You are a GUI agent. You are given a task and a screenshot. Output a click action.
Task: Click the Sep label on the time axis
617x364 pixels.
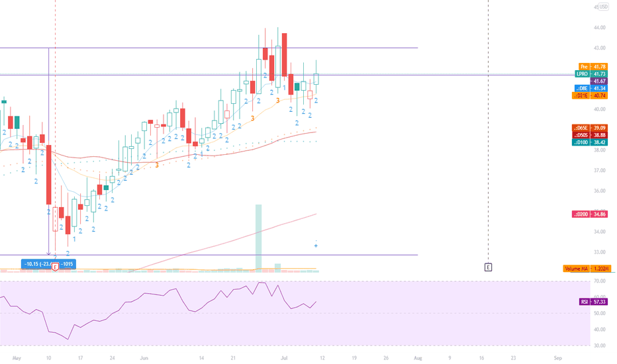pos(557,358)
